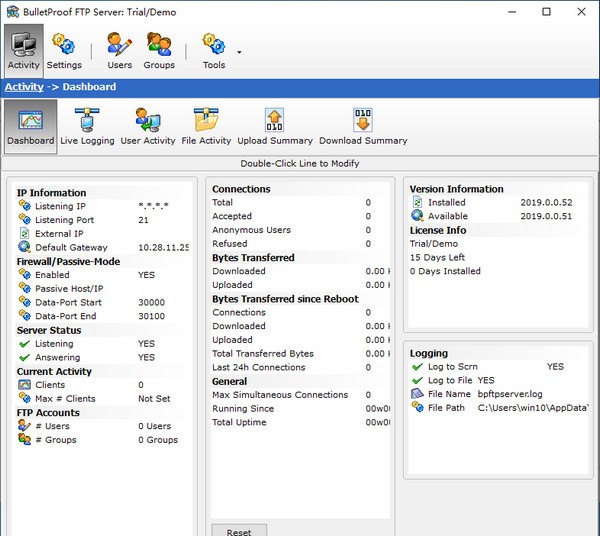
Task: Open the File Activity view
Action: click(x=206, y=127)
